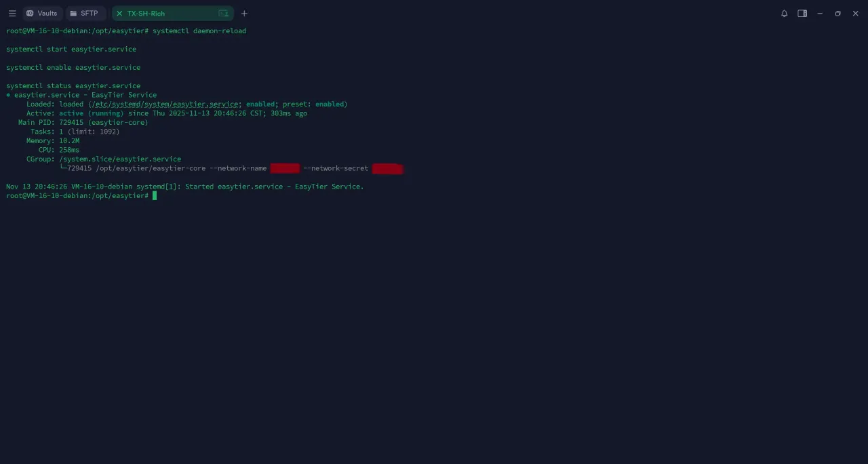Close the application window
868x464 pixels.
855,13
